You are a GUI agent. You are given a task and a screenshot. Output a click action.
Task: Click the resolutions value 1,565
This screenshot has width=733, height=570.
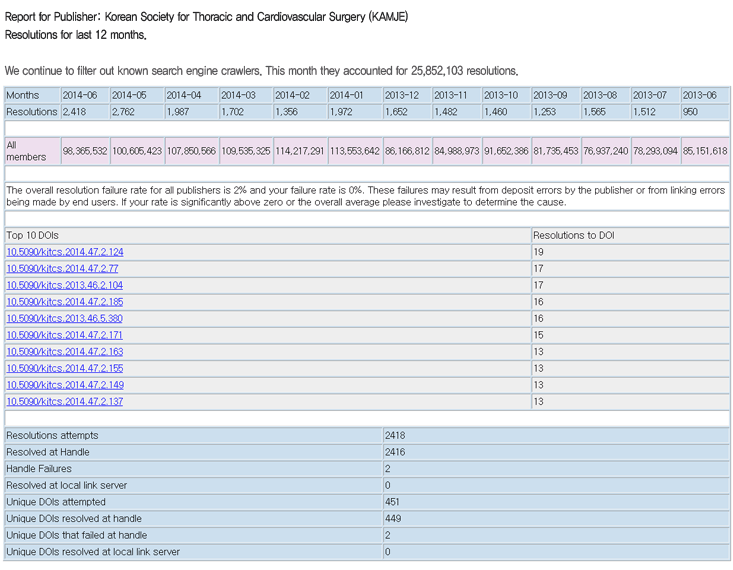(595, 112)
